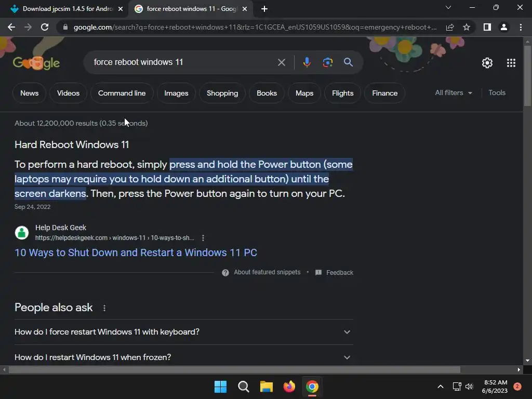This screenshot has width=532, height=399.
Task: Open People also ask options menu
Action: [104, 308]
